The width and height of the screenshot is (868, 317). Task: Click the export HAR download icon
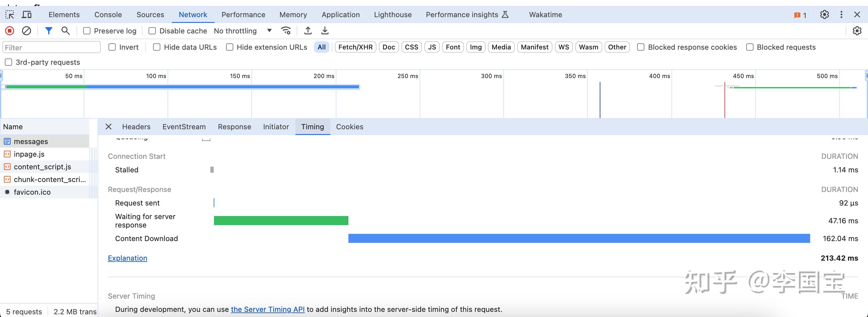325,31
